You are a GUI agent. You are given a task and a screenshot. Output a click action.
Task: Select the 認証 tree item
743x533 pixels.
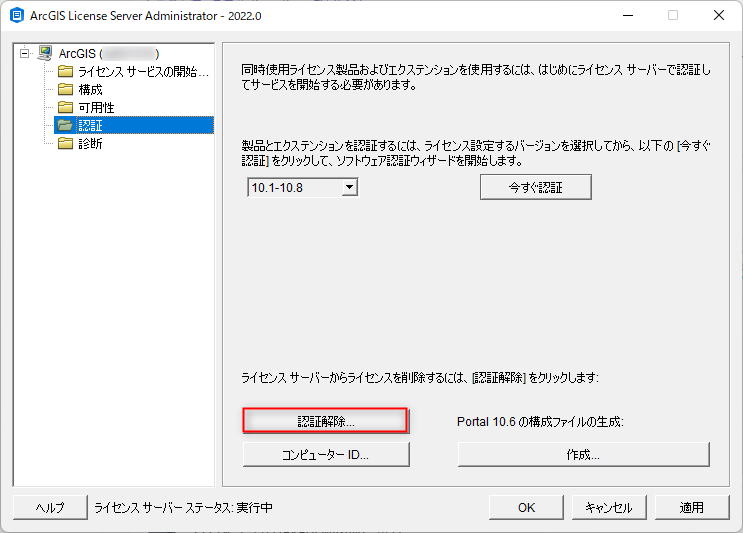pos(91,126)
